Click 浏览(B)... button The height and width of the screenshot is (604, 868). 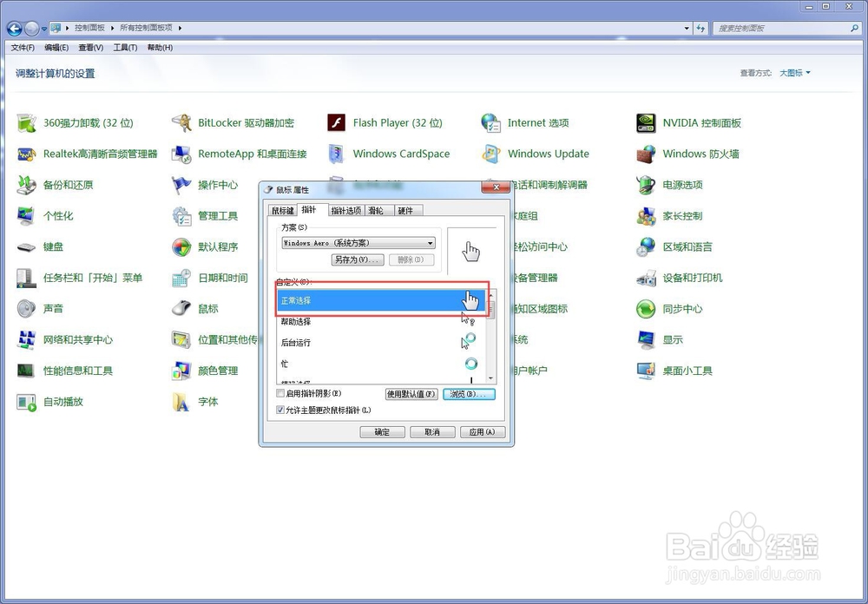coord(469,394)
